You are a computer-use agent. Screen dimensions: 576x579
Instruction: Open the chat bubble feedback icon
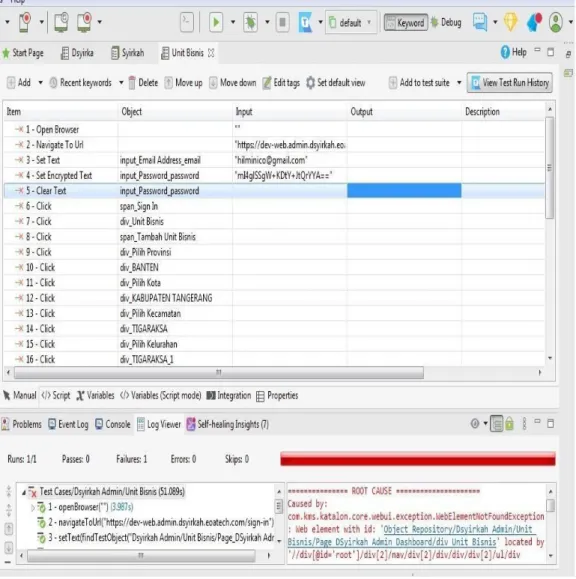[x=480, y=23]
